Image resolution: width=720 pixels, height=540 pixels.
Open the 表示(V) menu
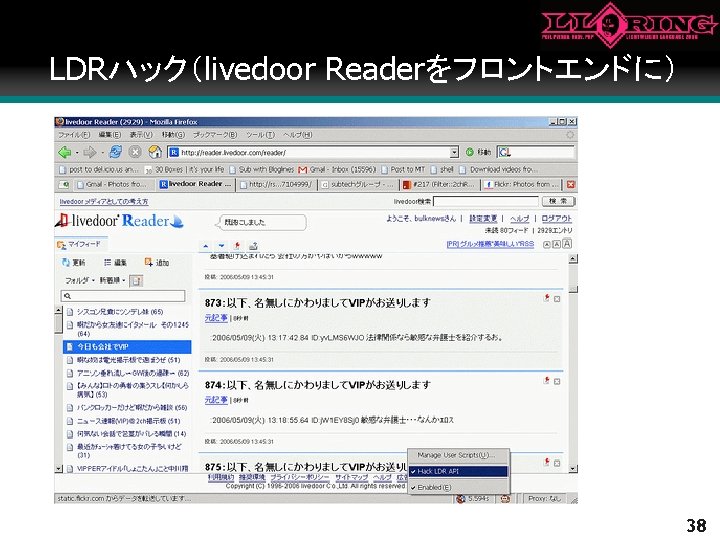click(x=141, y=135)
